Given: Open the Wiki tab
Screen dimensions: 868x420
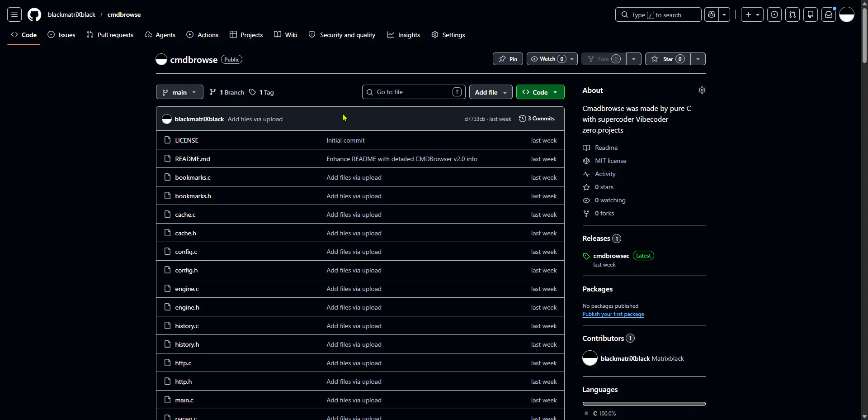Looking at the screenshot, I should [286, 35].
